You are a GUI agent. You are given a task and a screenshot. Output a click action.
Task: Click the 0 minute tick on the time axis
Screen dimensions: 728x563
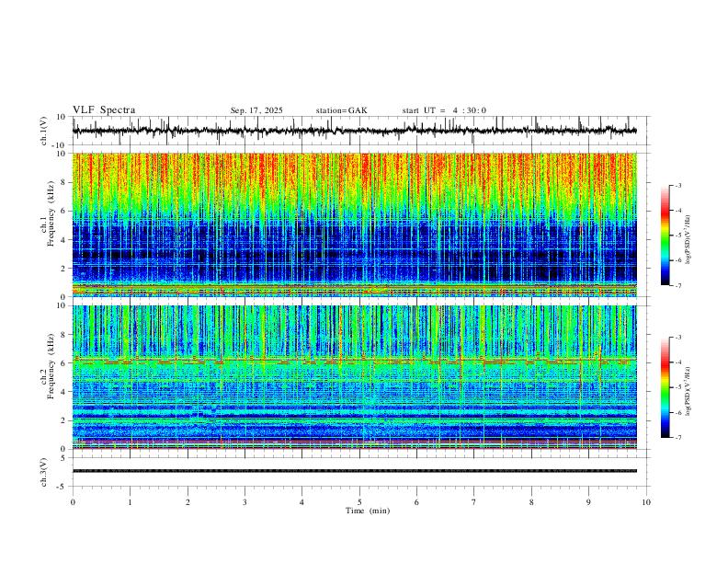tap(73, 502)
